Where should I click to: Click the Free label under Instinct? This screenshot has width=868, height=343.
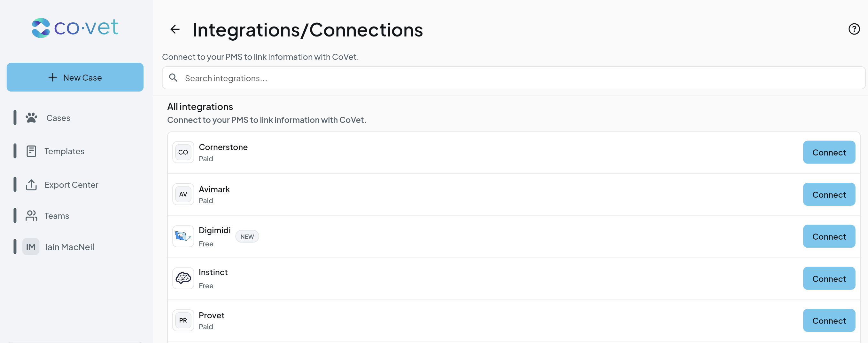(206, 286)
